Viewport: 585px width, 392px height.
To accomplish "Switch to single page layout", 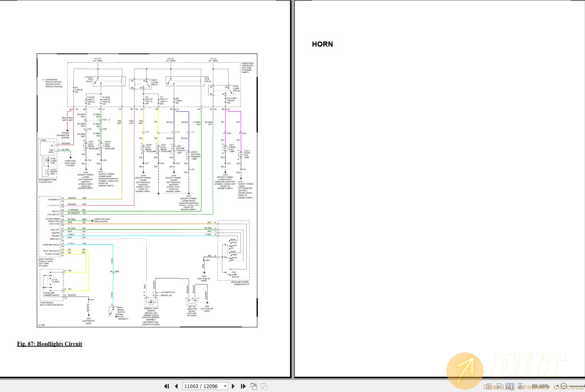I will (x=489, y=386).
